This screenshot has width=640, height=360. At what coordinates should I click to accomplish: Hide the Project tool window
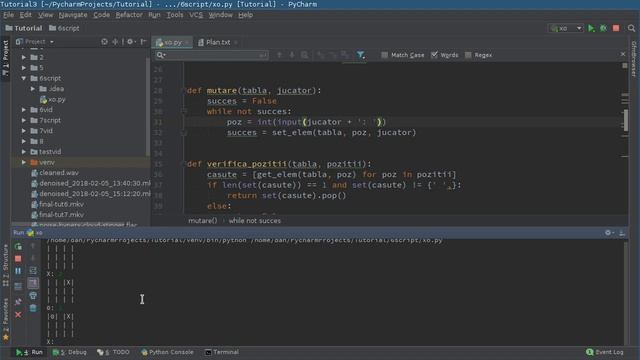[143, 42]
